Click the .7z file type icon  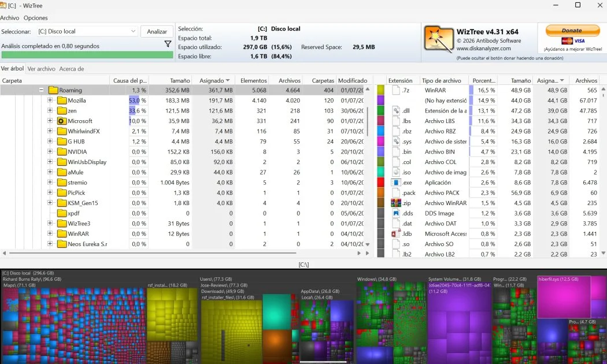(395, 90)
